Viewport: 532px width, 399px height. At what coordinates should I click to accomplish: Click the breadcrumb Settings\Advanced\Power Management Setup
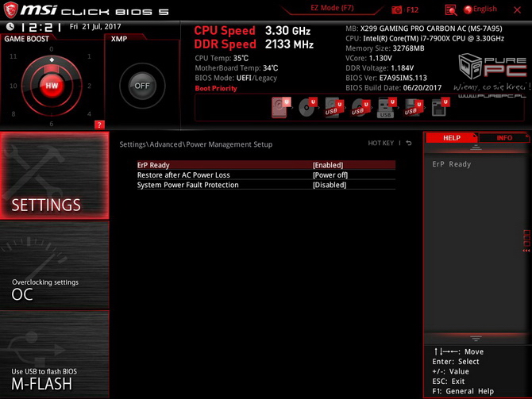(196, 144)
